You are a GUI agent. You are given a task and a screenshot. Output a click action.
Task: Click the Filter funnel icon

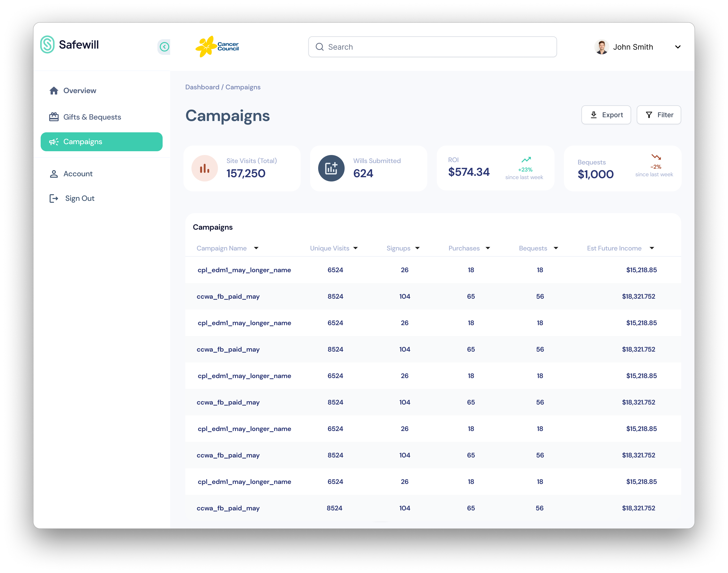[649, 115]
